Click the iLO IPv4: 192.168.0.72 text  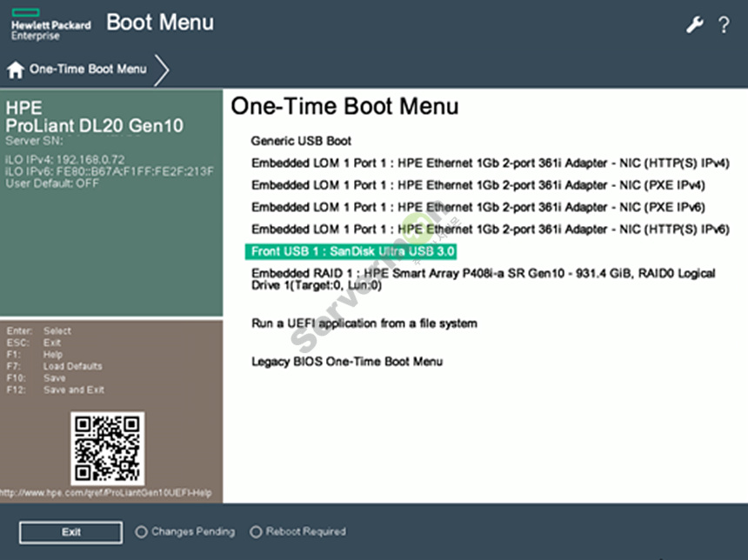(65, 159)
